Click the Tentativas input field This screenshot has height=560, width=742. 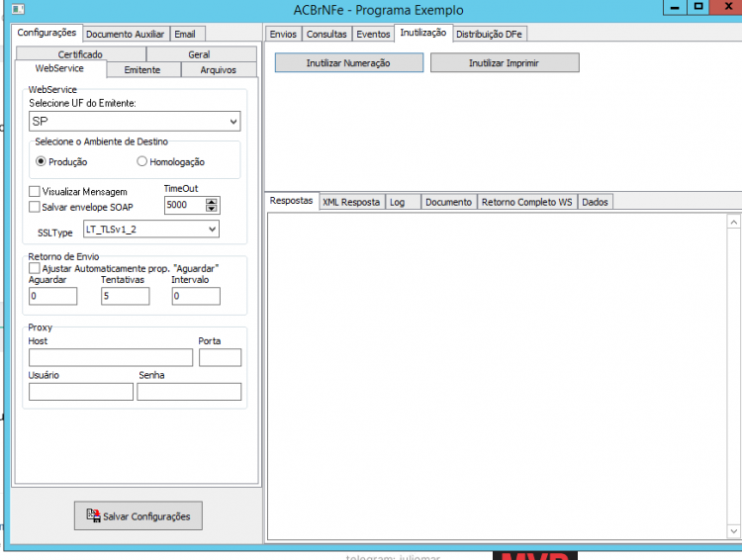[x=125, y=296]
